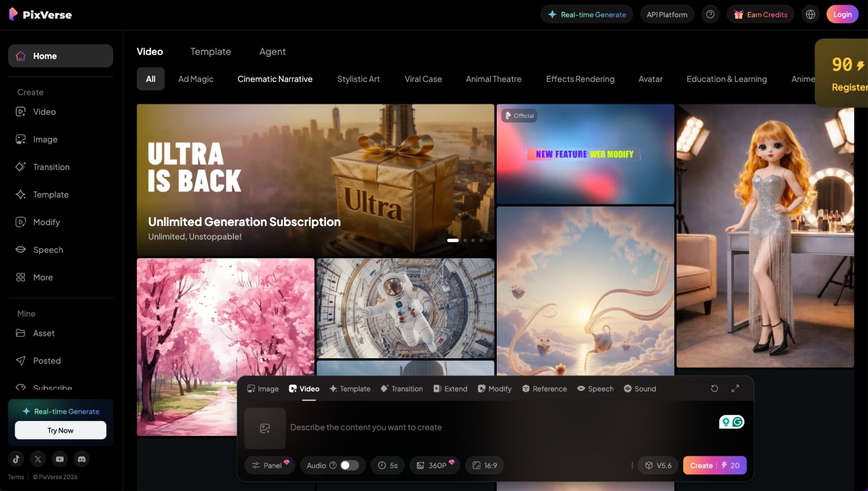The height and width of the screenshot is (491, 868).
Task: Select the first carousel indicator dot
Action: [x=453, y=240]
